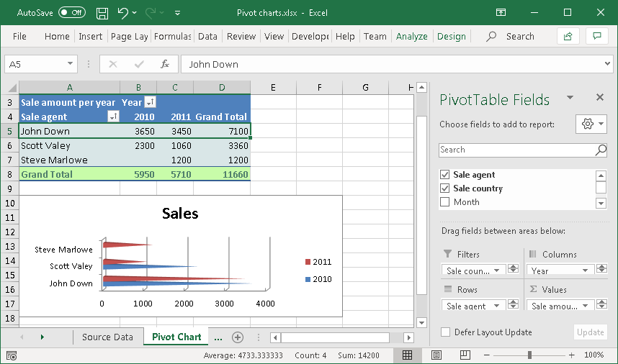The height and width of the screenshot is (364, 618).
Task: Switch to the Source Data sheet tab
Action: (107, 337)
